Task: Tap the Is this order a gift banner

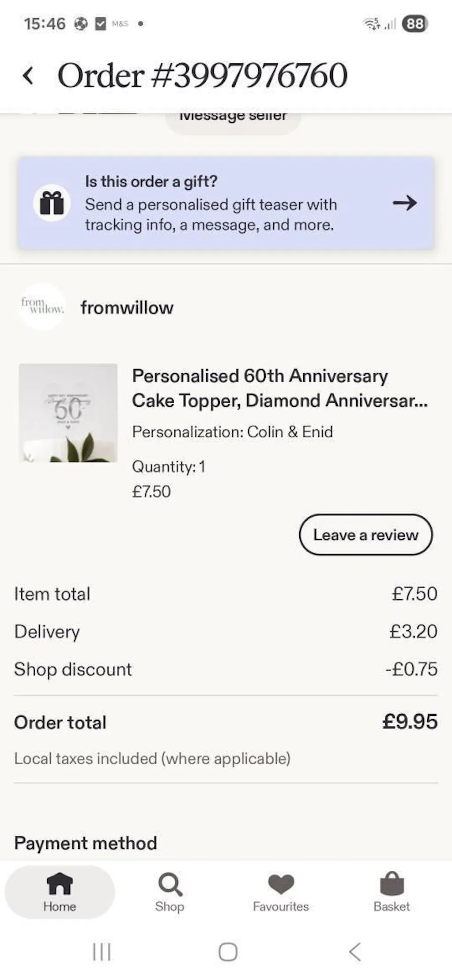Action: click(x=221, y=204)
